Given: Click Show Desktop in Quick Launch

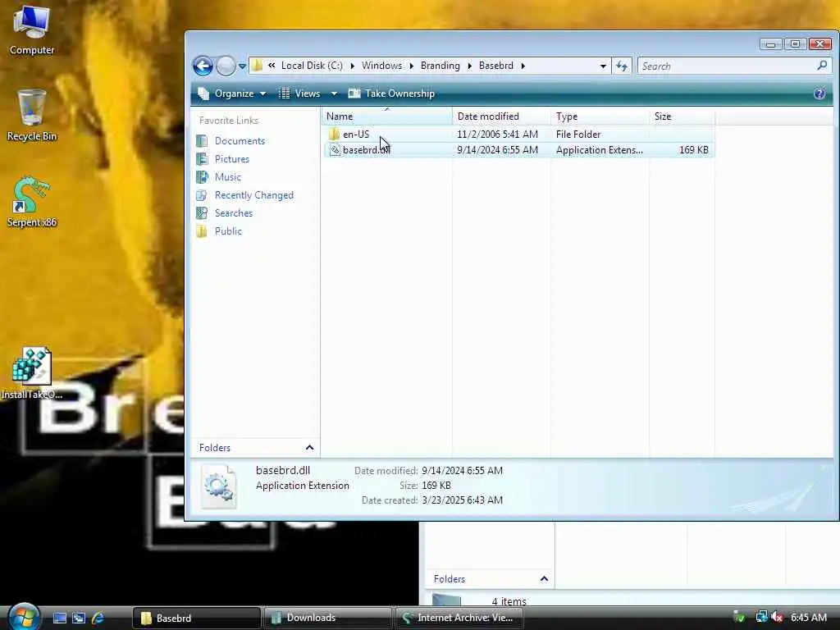Looking at the screenshot, I should (59, 618).
